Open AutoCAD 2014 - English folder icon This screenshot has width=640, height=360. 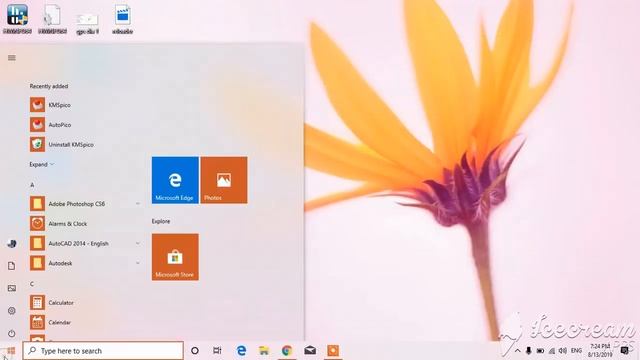click(x=37, y=243)
